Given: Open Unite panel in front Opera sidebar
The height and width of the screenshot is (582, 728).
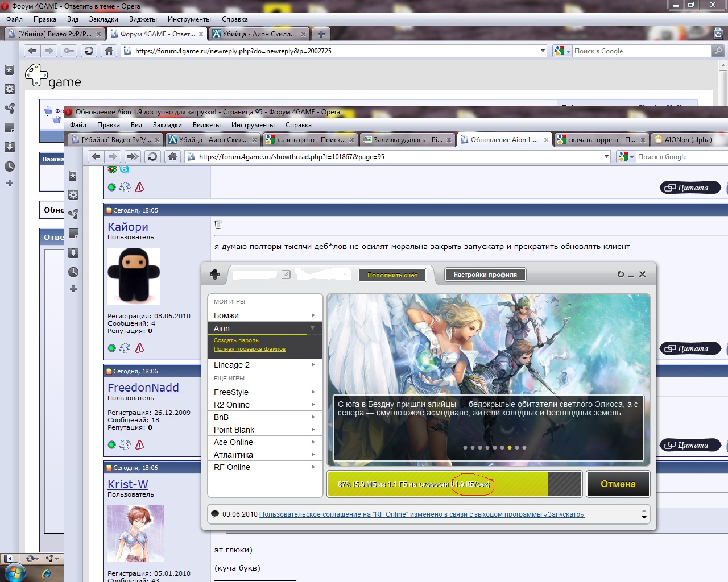Looking at the screenshot, I should 73,214.
